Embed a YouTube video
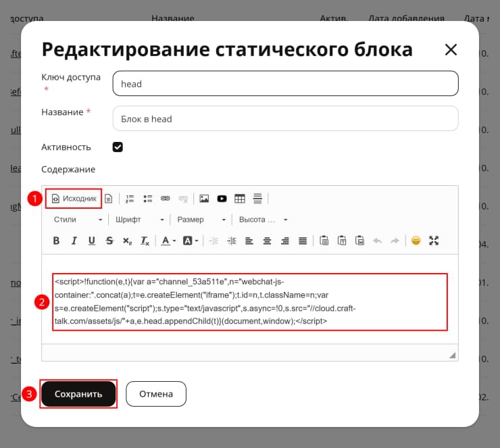Viewport: 500px width, 448px height. 222,199
